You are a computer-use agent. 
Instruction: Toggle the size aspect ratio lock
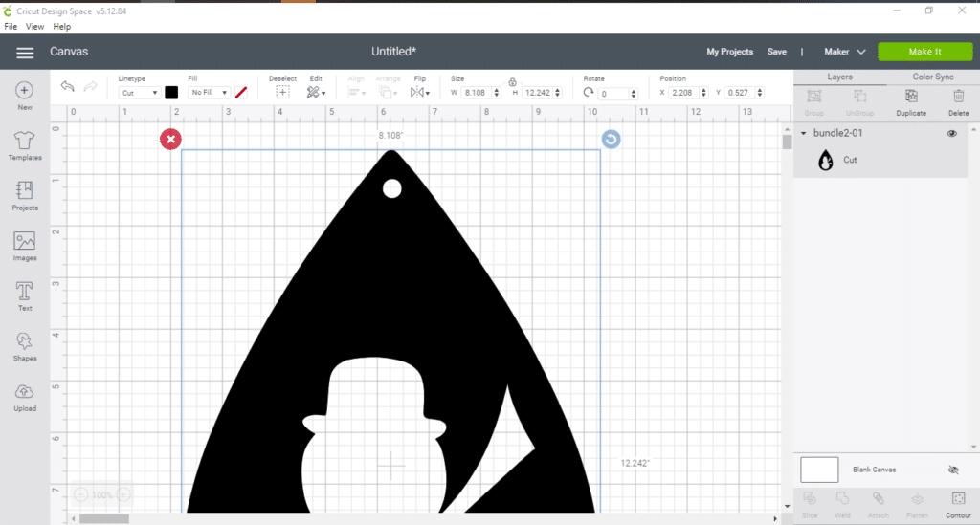(x=513, y=82)
